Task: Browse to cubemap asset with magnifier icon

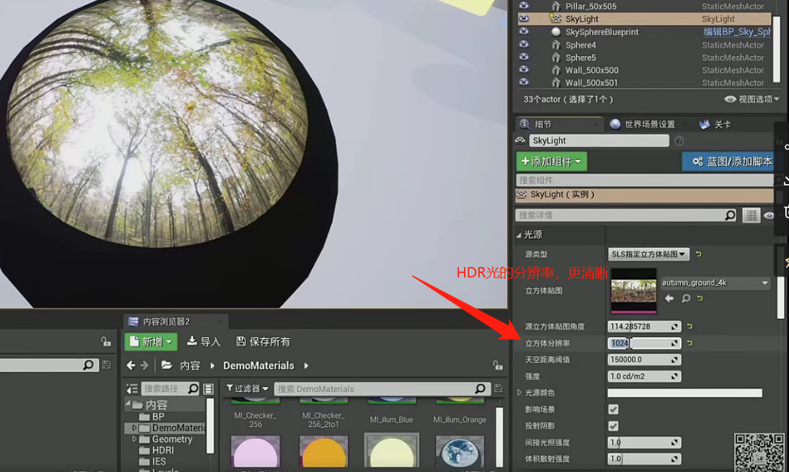Action: (685, 298)
